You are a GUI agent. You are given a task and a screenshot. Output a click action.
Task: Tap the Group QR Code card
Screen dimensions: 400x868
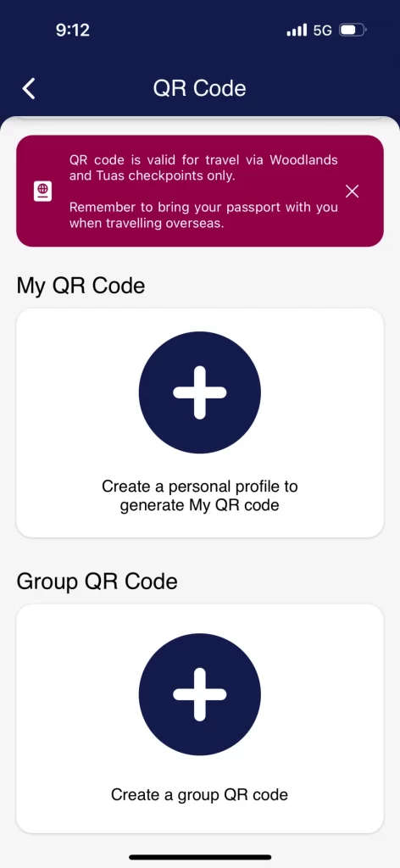(200, 719)
